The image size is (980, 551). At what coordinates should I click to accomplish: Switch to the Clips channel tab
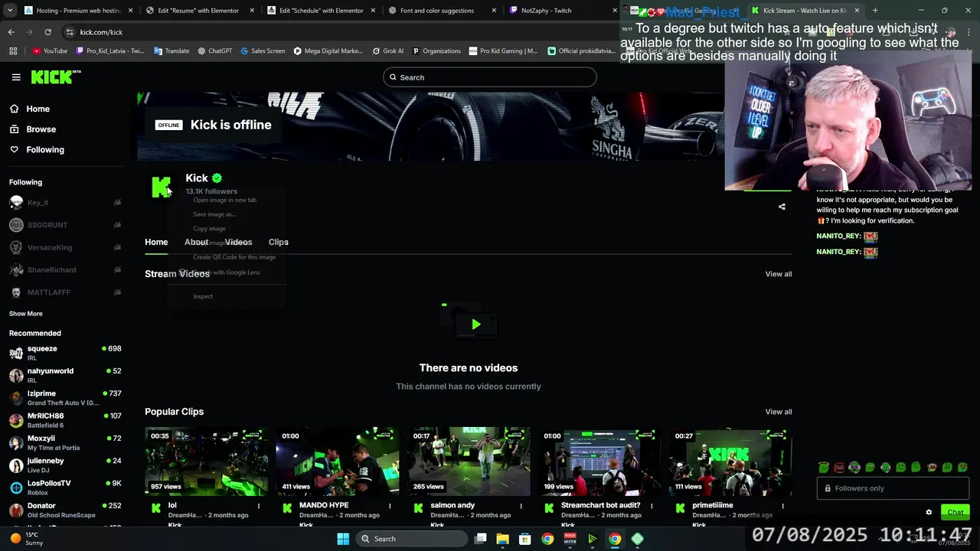pos(278,243)
